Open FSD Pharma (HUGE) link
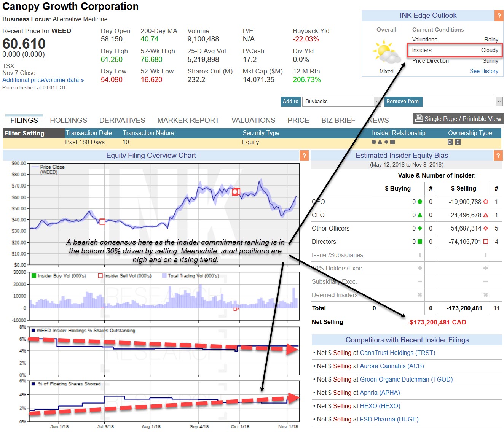Viewport: 504px width, 442px height. (x=389, y=420)
